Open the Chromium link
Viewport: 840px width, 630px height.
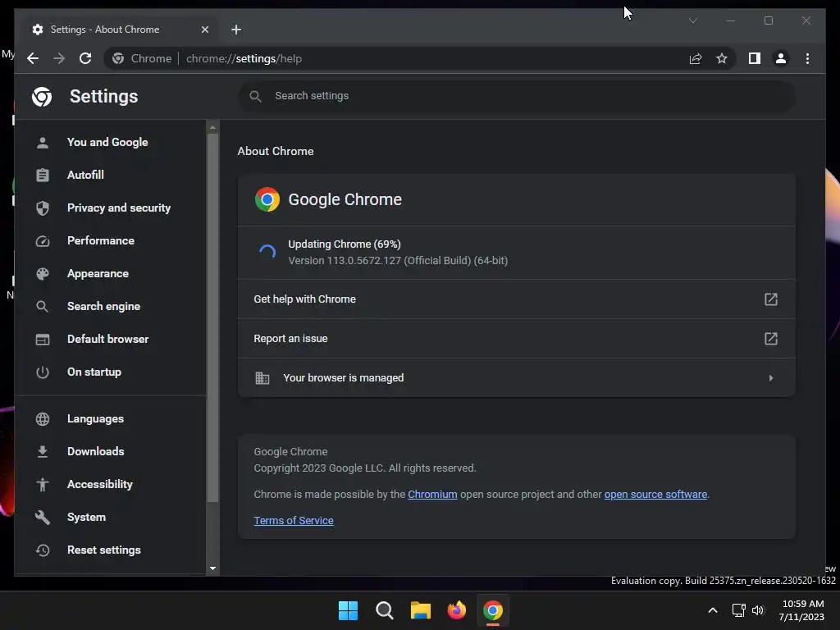tap(432, 495)
